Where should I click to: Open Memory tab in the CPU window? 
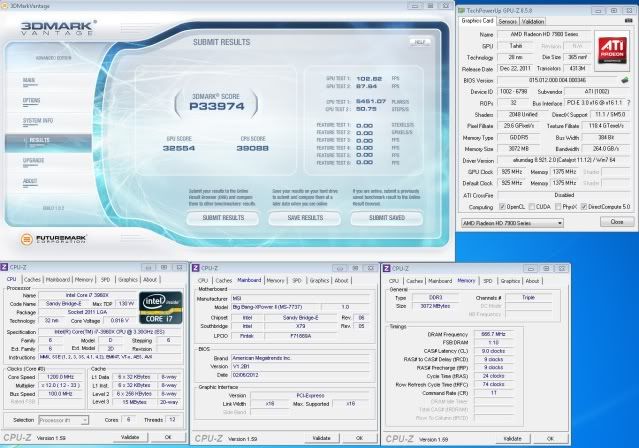tap(84, 279)
